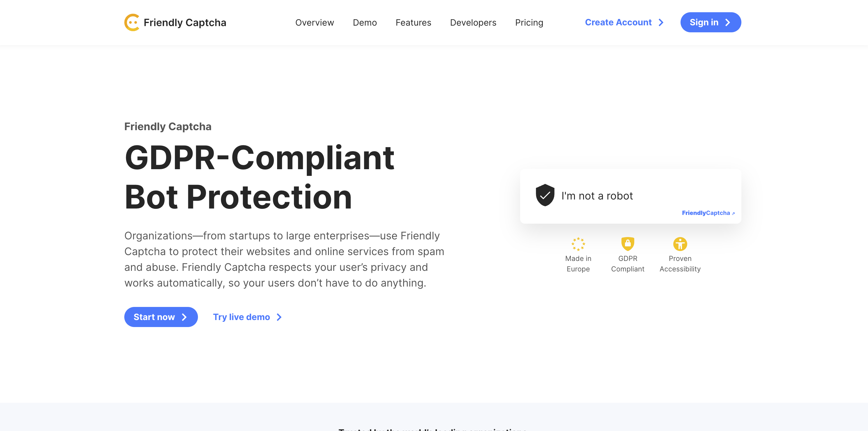Click the Made in Europe stars icon
Viewport: 868px width, 431px height.
(x=578, y=243)
